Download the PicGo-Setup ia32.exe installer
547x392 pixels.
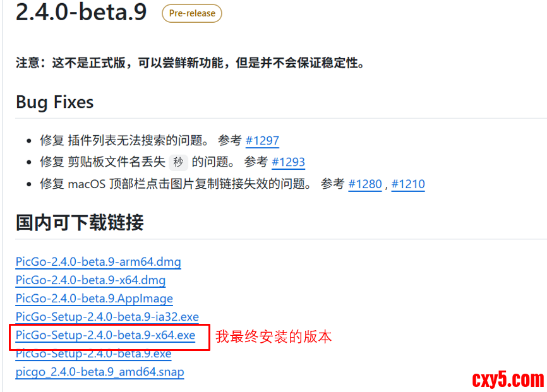tap(107, 316)
